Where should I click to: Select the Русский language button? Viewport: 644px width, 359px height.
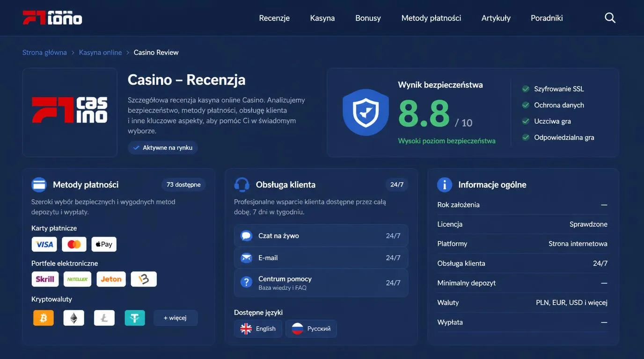coord(311,329)
